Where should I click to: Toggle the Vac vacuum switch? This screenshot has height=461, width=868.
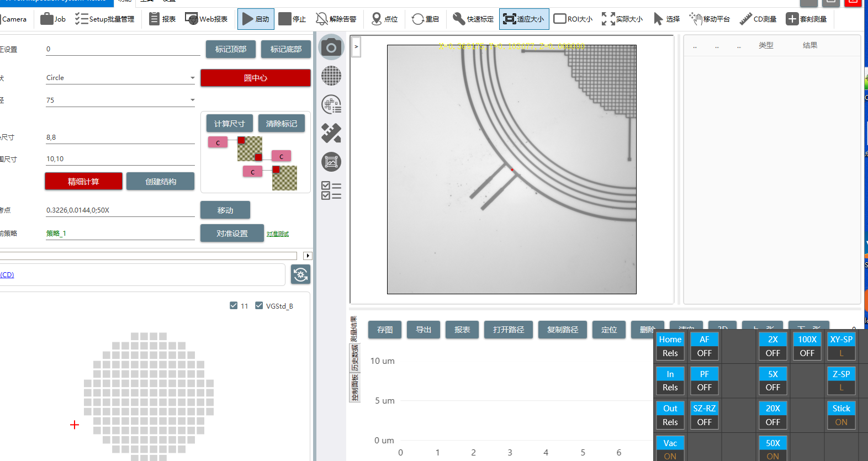(670, 449)
